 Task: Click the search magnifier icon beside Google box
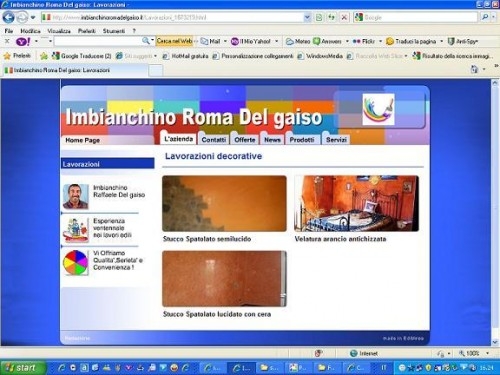485,17
